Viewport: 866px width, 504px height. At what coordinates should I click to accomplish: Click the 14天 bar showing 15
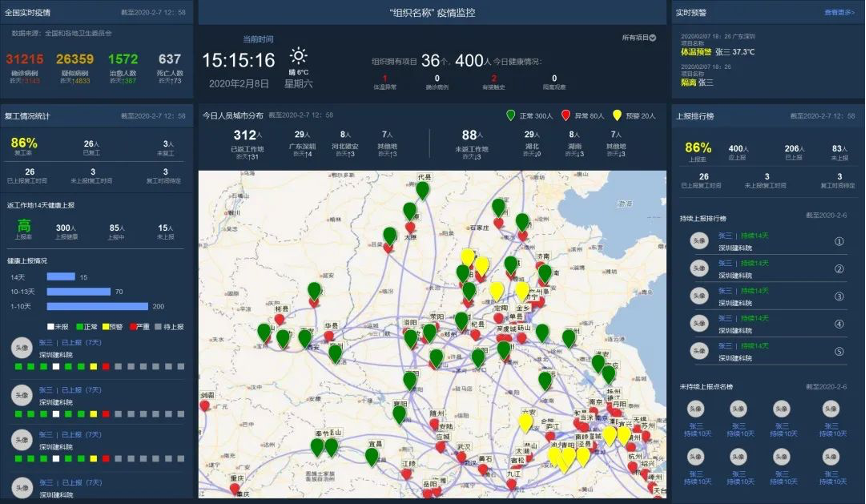pos(61,277)
